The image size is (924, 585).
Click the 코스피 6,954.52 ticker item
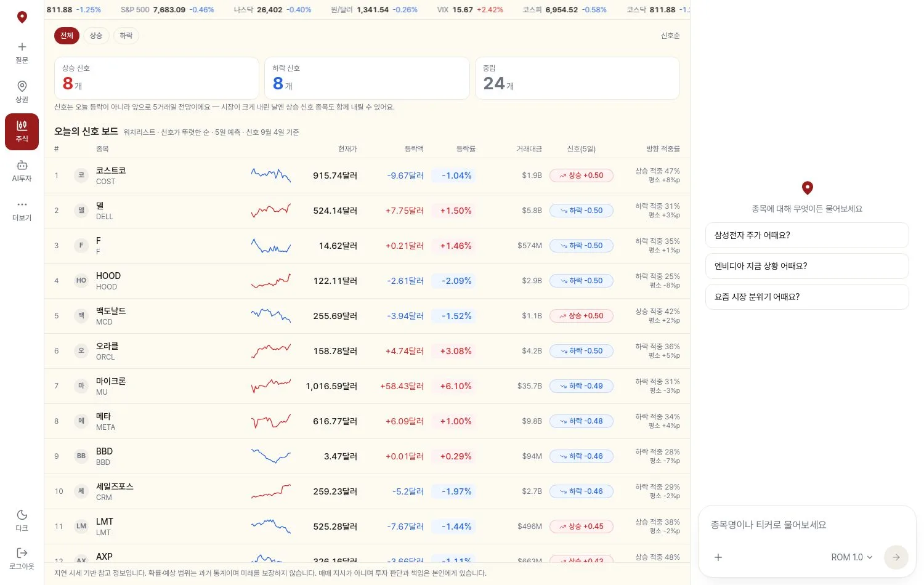tap(564, 10)
